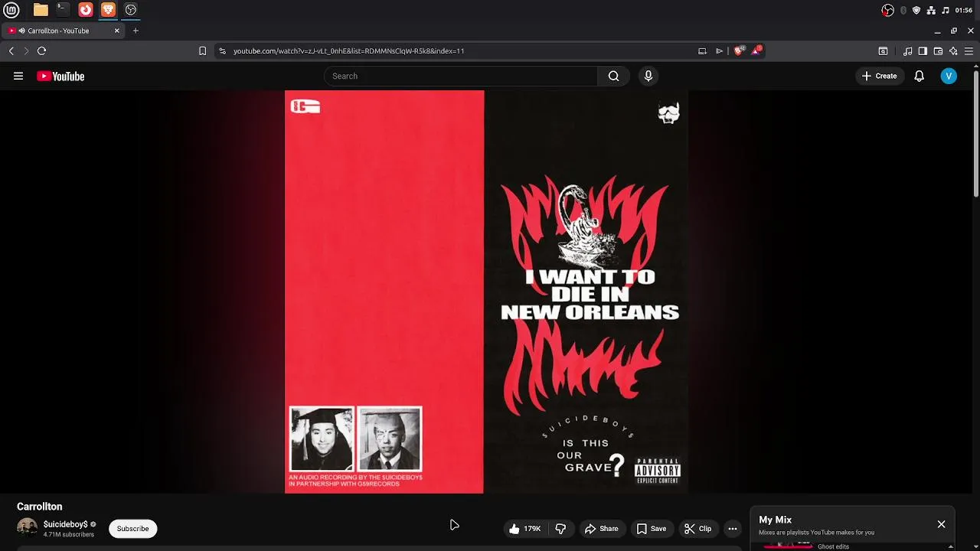Click the Carrollton video title
Viewport: 980px width, 551px height.
pos(40,507)
